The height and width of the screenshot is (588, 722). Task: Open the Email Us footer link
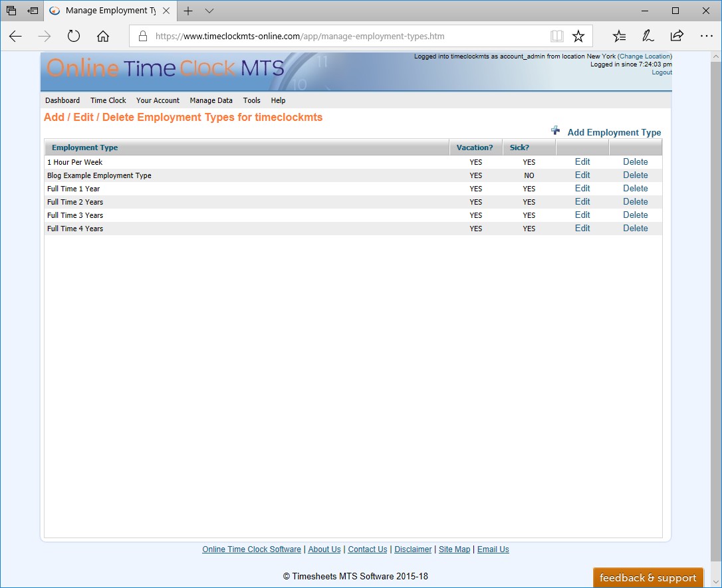[x=493, y=549]
